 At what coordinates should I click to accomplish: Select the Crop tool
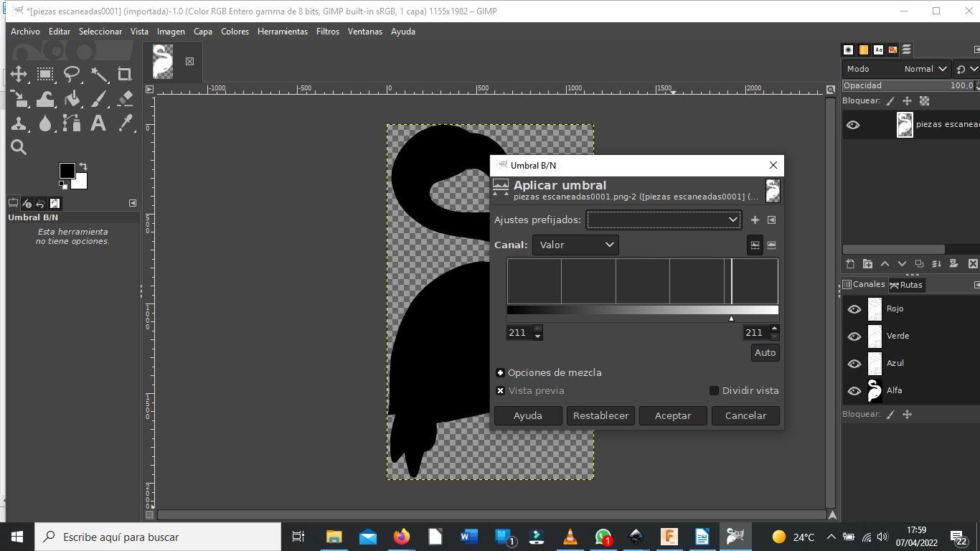[126, 74]
